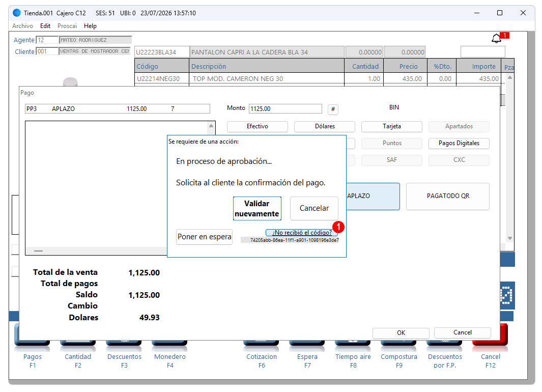Click the Descripción column header
The height and width of the screenshot is (392, 542).
(x=267, y=66)
